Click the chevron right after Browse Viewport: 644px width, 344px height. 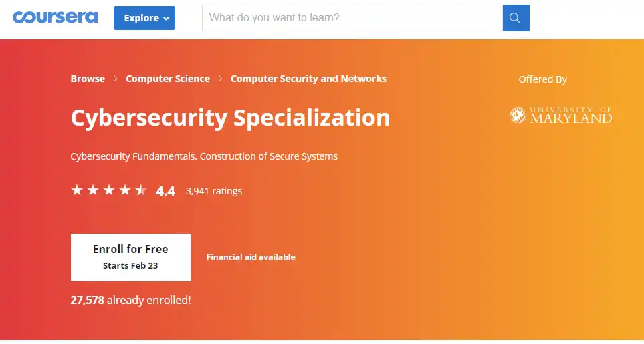(116, 79)
